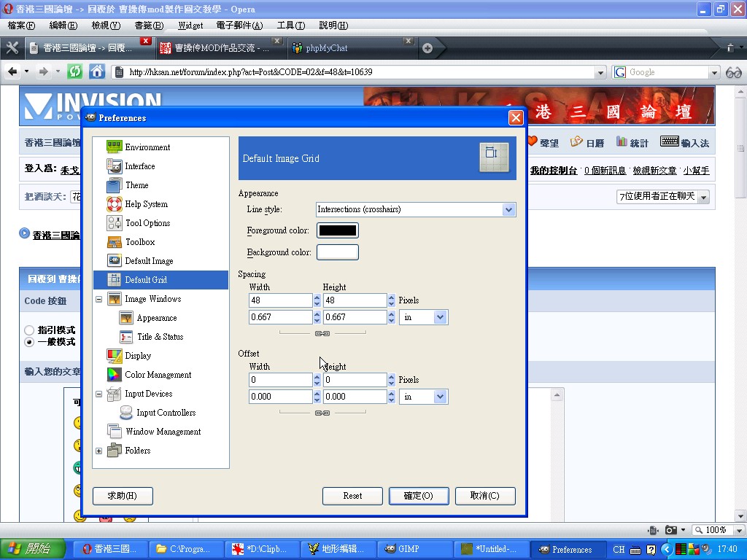Select the Environment preferences icon
Viewport: 747px width, 560px height.
coord(114,147)
